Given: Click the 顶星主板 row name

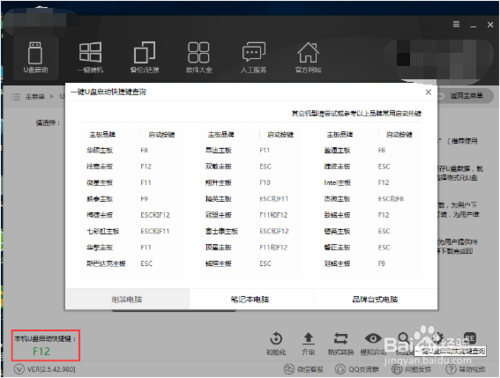Looking at the screenshot, I should (x=218, y=247).
